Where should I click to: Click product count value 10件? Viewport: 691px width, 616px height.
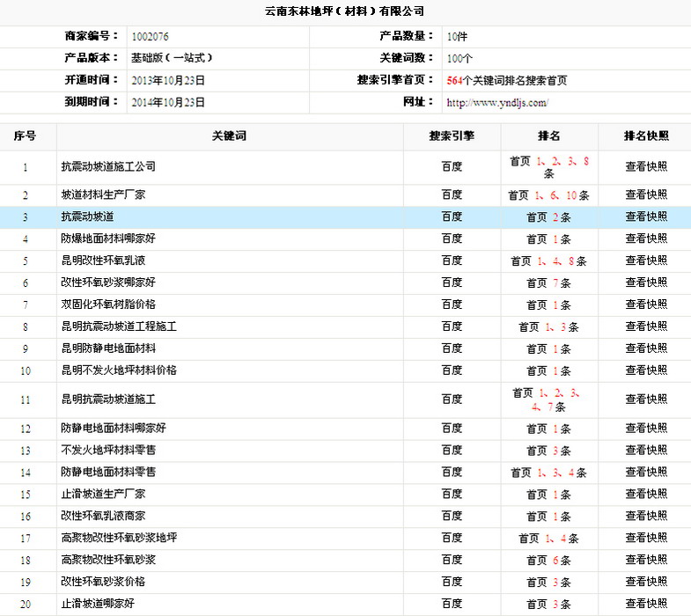[x=457, y=37]
